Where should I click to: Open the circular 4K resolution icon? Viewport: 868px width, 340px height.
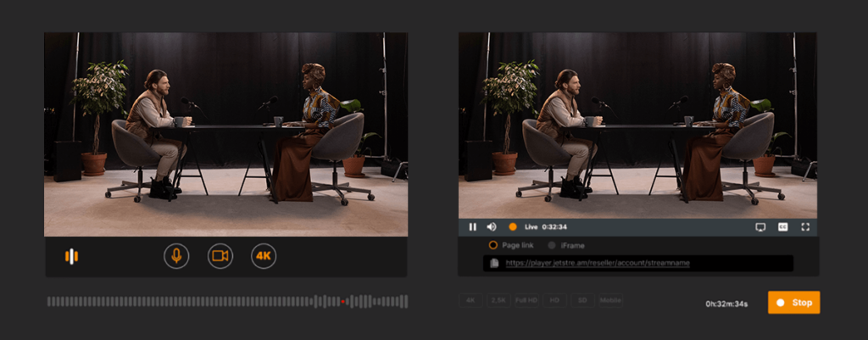click(x=264, y=256)
